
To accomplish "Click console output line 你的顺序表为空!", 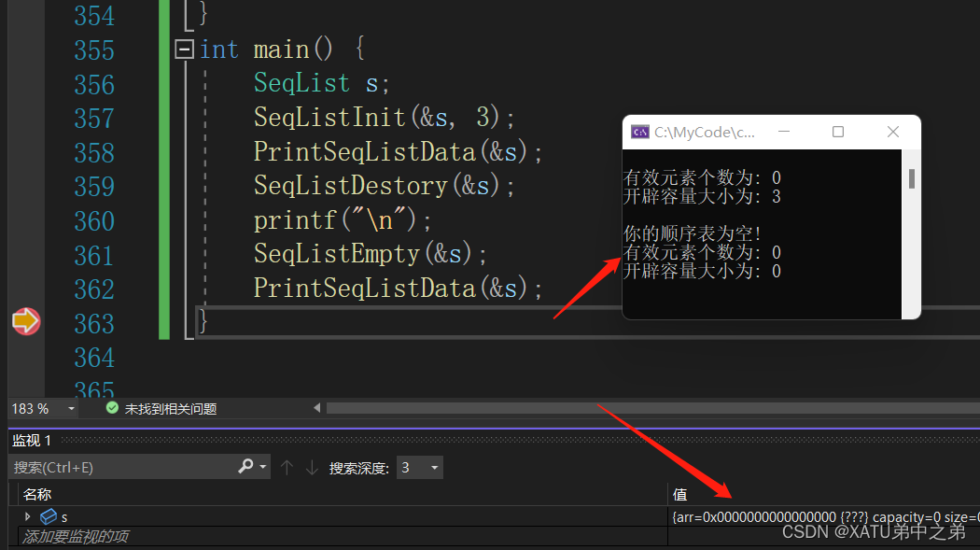I will coord(692,233).
